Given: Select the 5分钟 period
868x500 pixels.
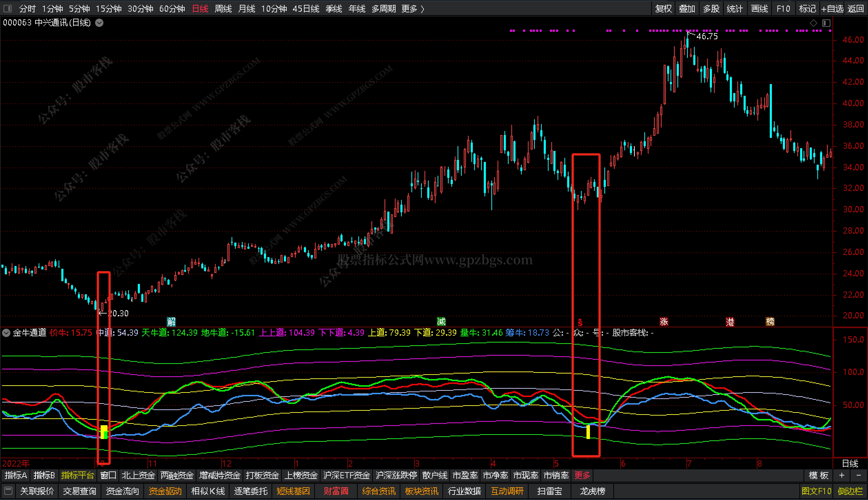Looking at the screenshot, I should (x=79, y=9).
